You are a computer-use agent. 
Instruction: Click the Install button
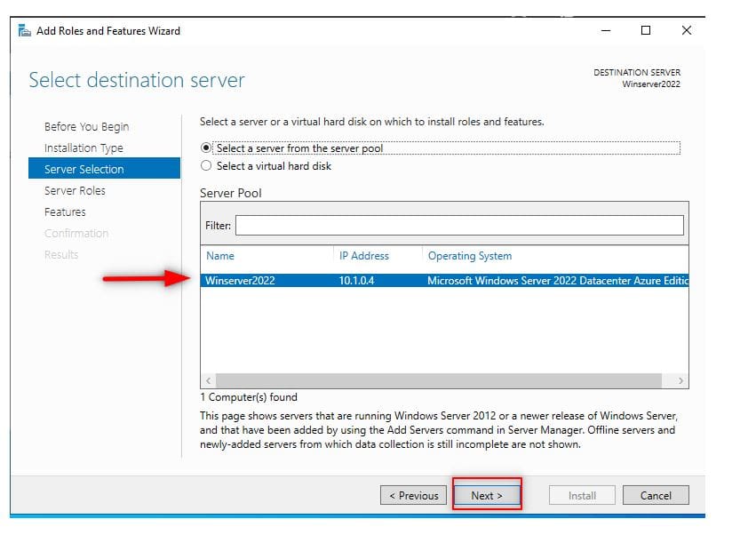582,495
